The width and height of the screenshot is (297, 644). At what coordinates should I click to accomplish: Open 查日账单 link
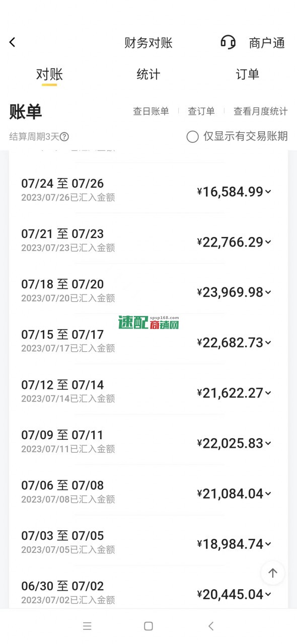[x=151, y=111]
